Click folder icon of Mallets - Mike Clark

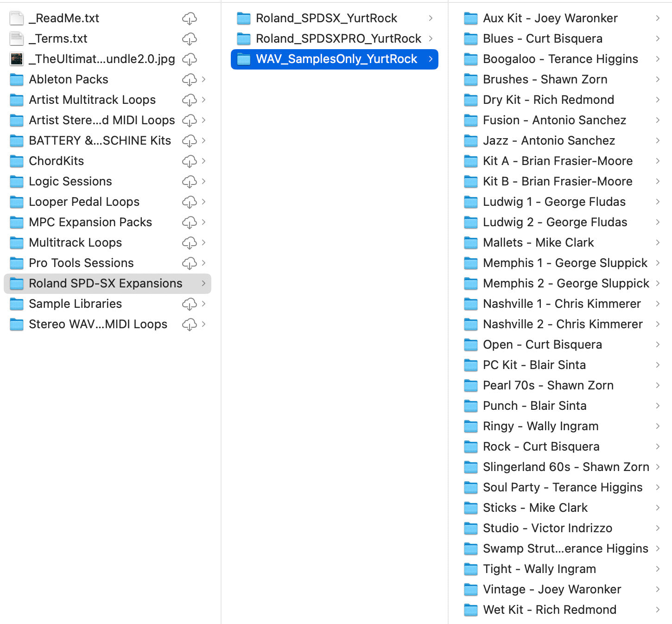click(x=471, y=242)
